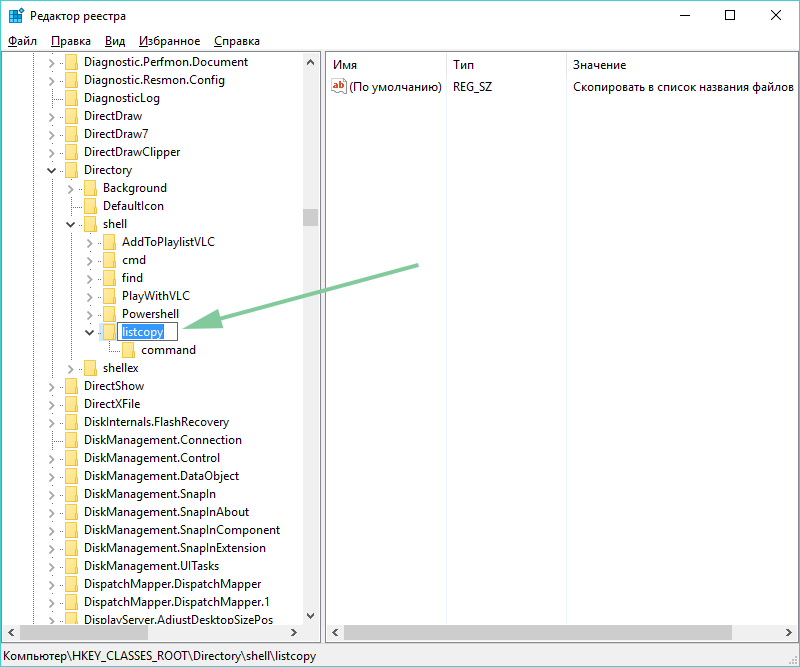Viewport: 800px width, 667px height.
Task: Expand the Diagnostic.Perfmon.Document key
Action: [x=51, y=63]
